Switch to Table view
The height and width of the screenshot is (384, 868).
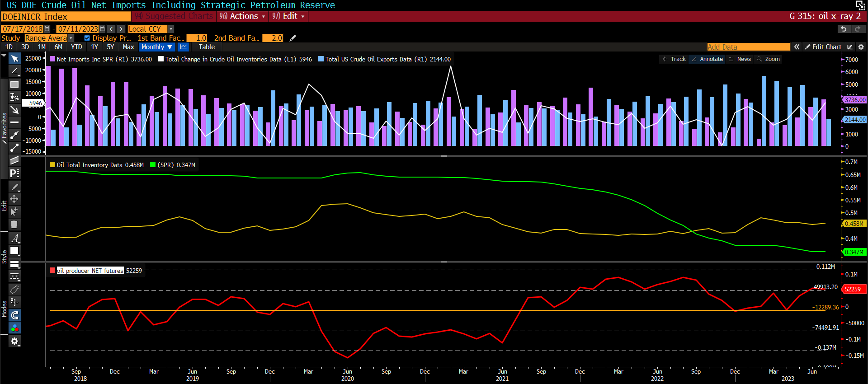coord(207,47)
